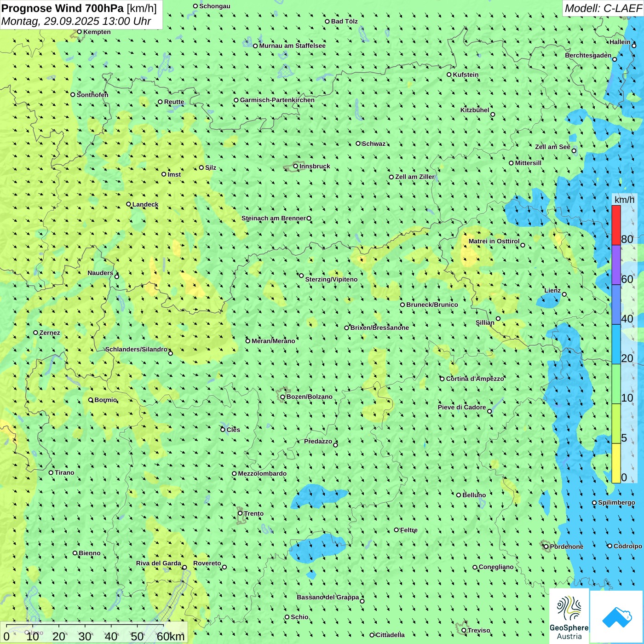
Task: Click the Predazzo label
Action: coord(318,441)
